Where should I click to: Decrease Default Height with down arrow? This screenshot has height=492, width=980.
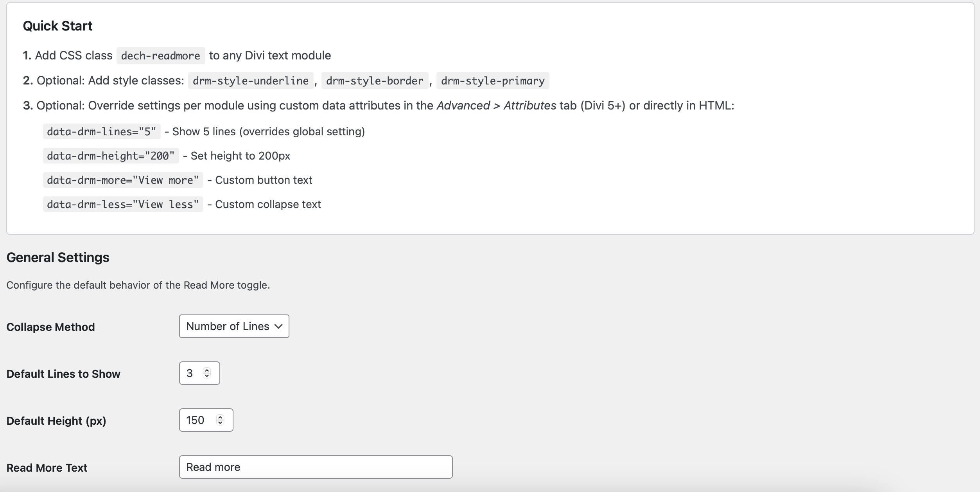[220, 423]
